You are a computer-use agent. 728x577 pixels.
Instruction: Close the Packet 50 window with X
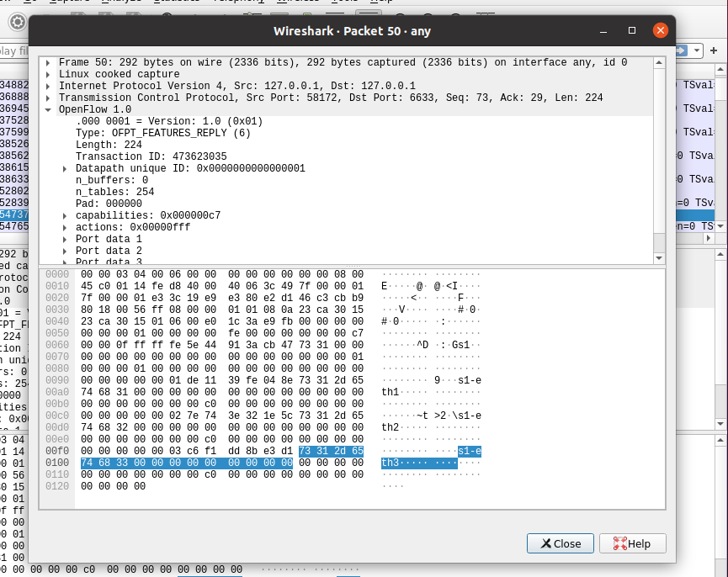pyautogui.click(x=660, y=30)
